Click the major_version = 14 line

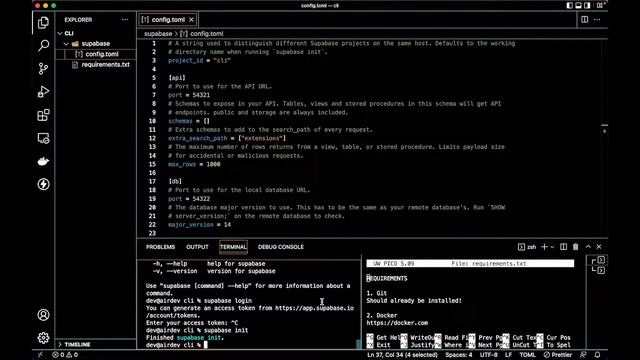199,224
